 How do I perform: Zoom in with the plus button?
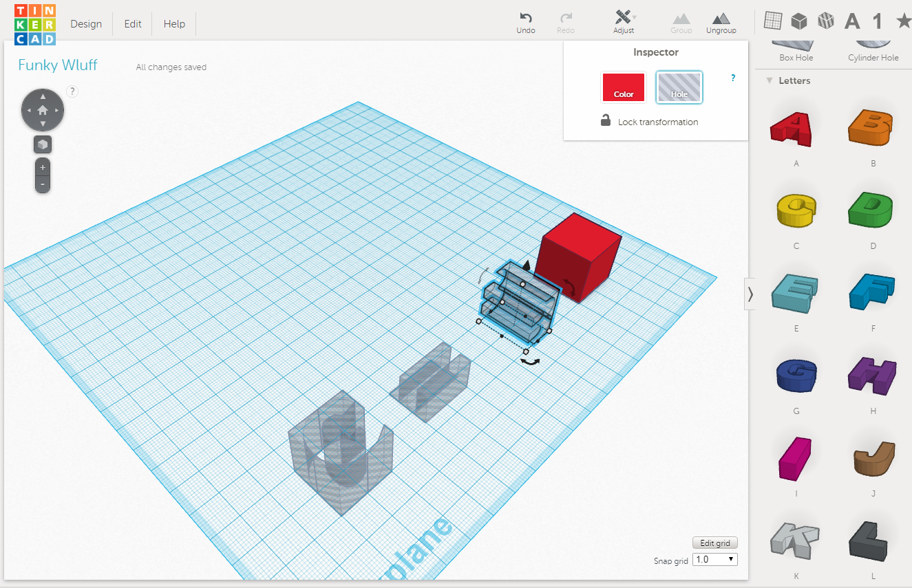pyautogui.click(x=43, y=167)
